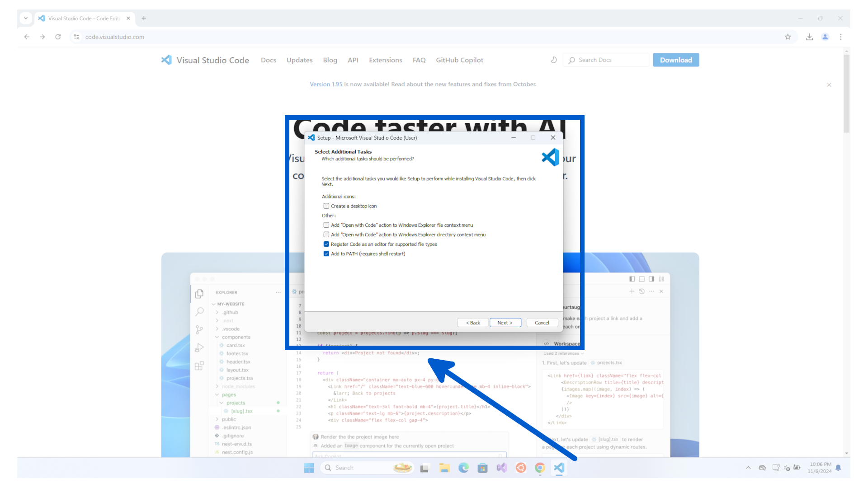Image resolution: width=868 pixels, height=488 pixels.
Task: Launch Google Chrome from the taskbar
Action: 539,468
